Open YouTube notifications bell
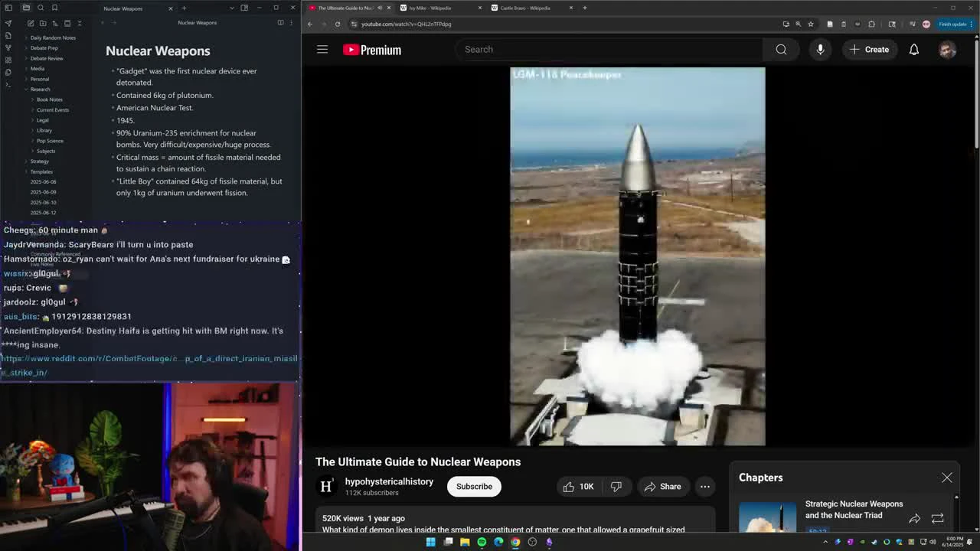Viewport: 980px width, 551px height. click(x=914, y=50)
